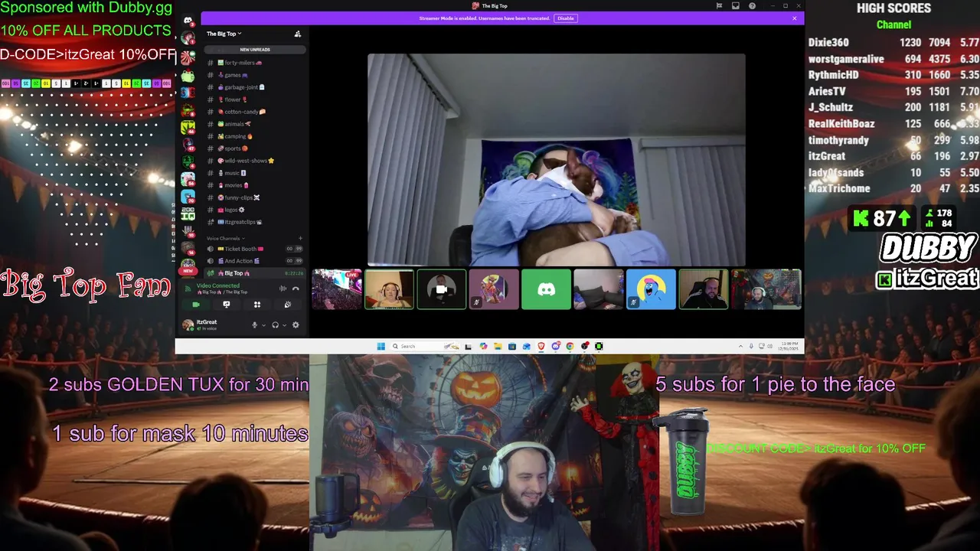Open the Discord inbox icon
Screen dimensions: 980x551
tap(736, 5)
